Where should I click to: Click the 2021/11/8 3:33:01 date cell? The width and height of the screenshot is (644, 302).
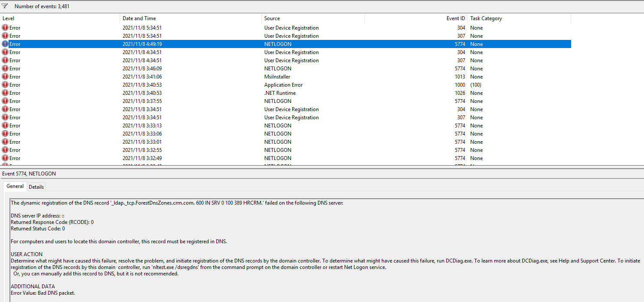pos(142,142)
